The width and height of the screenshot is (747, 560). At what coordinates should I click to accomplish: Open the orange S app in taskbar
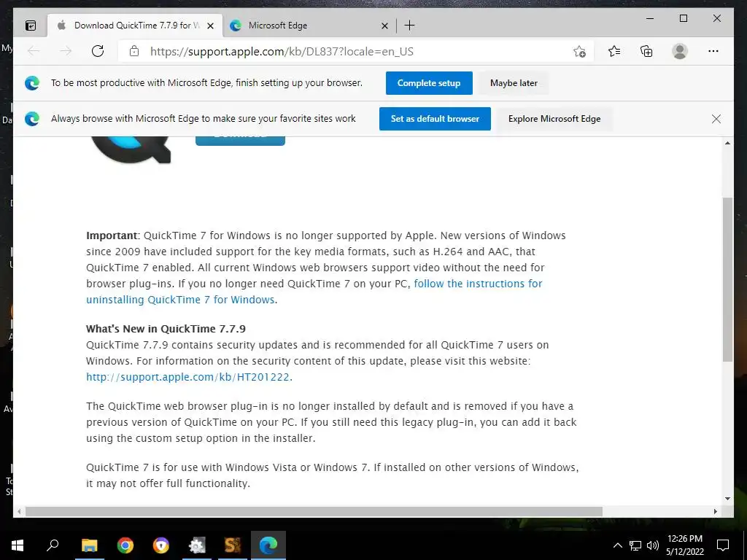[233, 545]
